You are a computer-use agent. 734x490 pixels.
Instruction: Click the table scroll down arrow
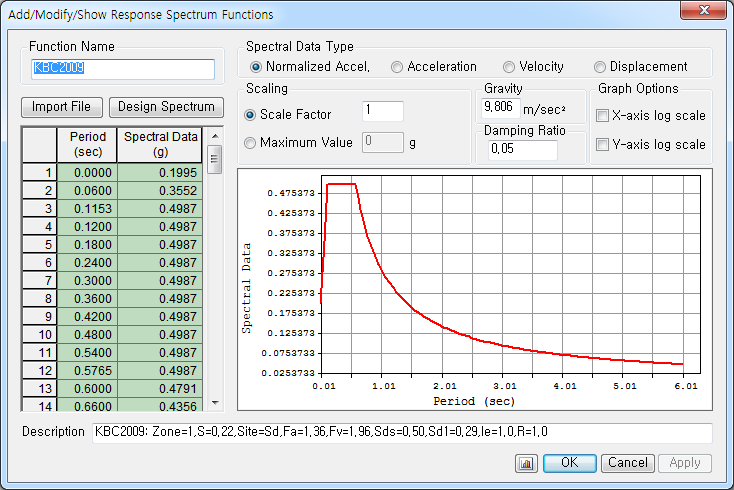tap(215, 402)
